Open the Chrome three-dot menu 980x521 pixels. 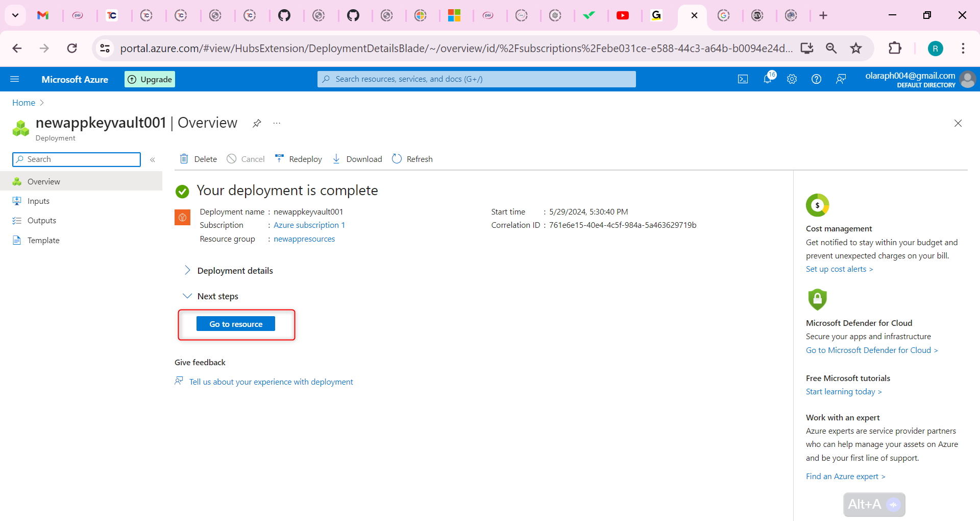(x=963, y=49)
